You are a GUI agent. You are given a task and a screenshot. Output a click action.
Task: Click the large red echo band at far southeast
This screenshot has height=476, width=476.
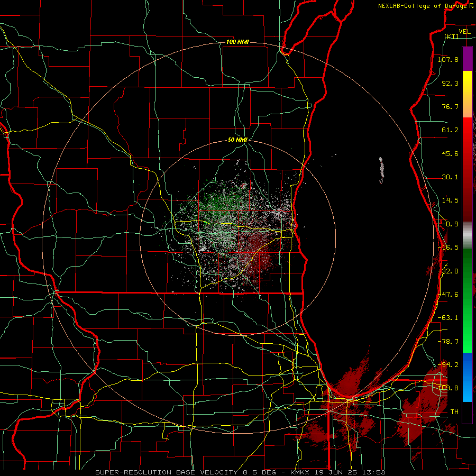click(424, 404)
